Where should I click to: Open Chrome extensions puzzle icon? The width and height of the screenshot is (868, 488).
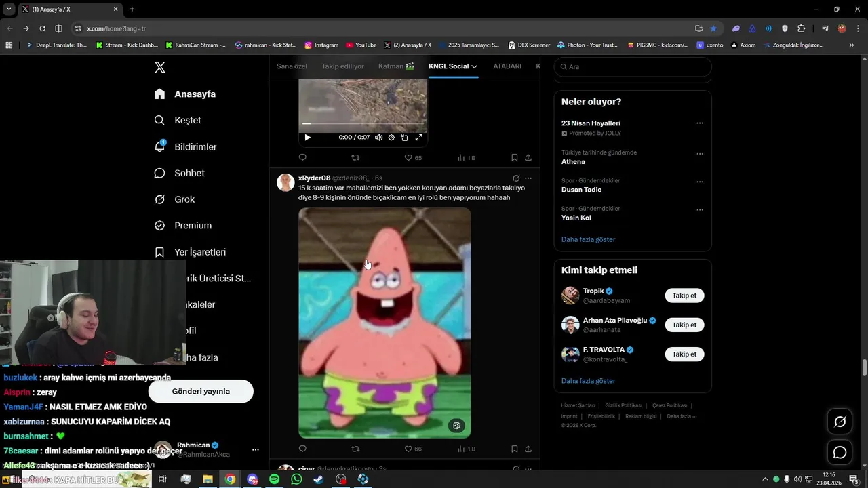[x=802, y=28]
